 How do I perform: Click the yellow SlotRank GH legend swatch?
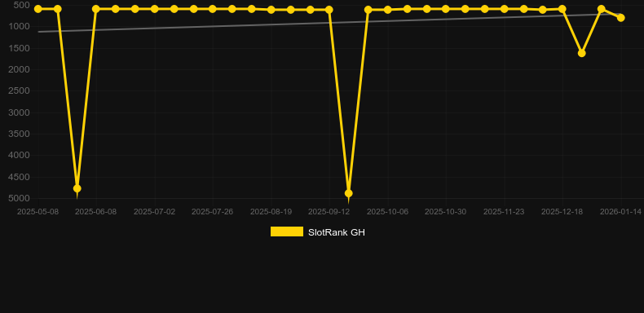click(x=287, y=231)
